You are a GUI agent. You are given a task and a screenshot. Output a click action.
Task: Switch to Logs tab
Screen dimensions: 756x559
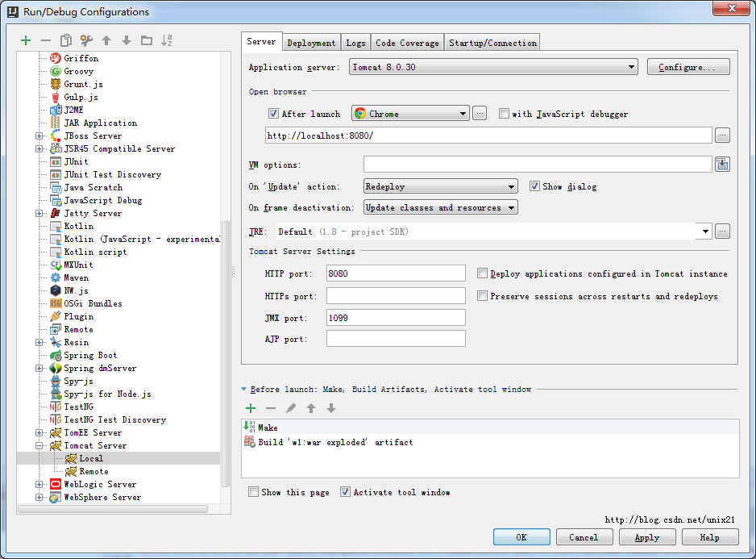(x=355, y=43)
